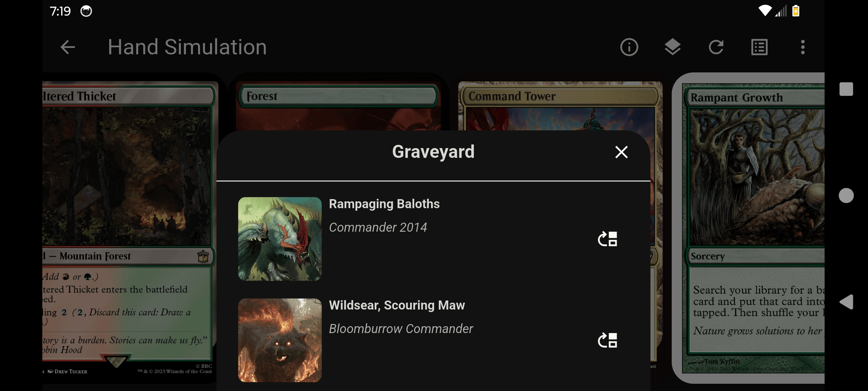868x391 pixels.
Task: Click the Rampaging Baloths card name
Action: [x=384, y=204]
